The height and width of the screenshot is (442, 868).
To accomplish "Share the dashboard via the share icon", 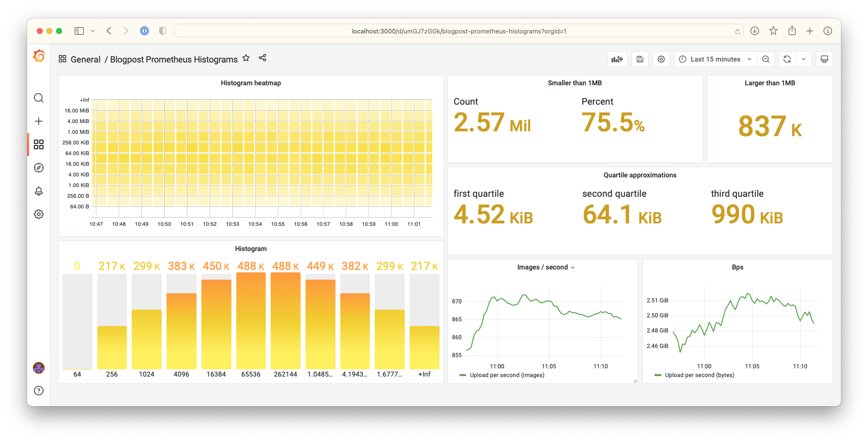I will pos(262,58).
